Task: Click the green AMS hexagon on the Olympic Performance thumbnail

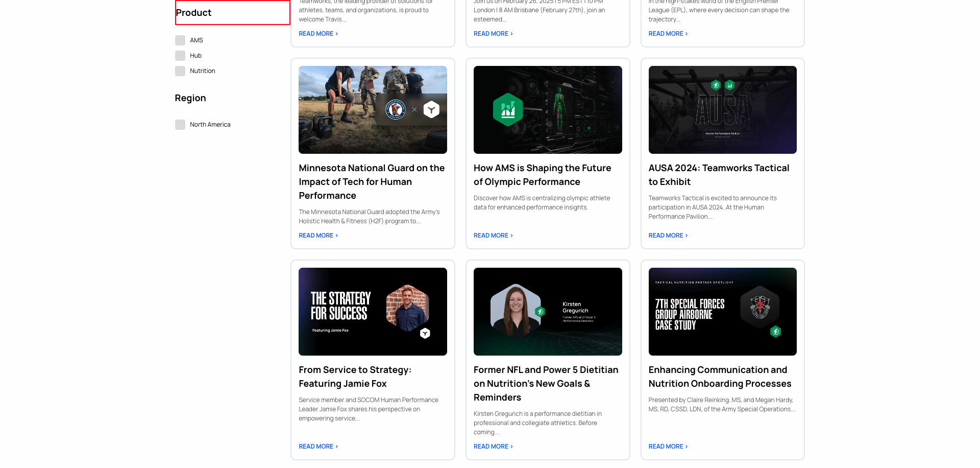Action: 507,109
